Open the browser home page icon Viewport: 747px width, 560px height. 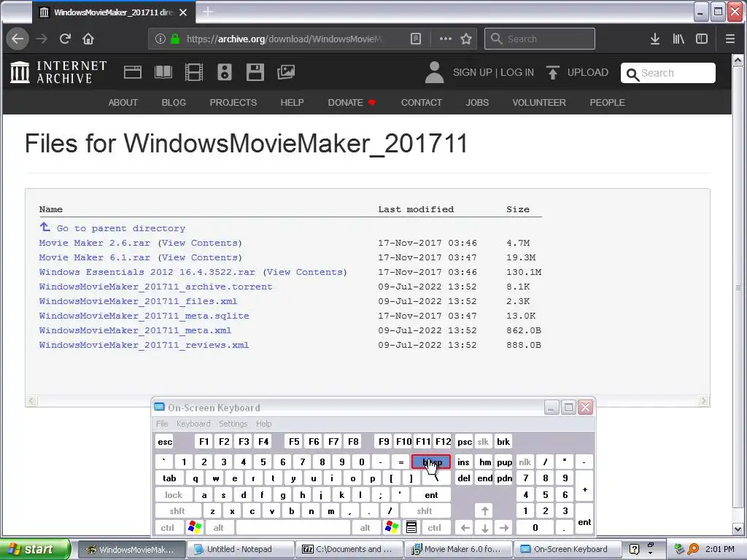pyautogui.click(x=88, y=39)
